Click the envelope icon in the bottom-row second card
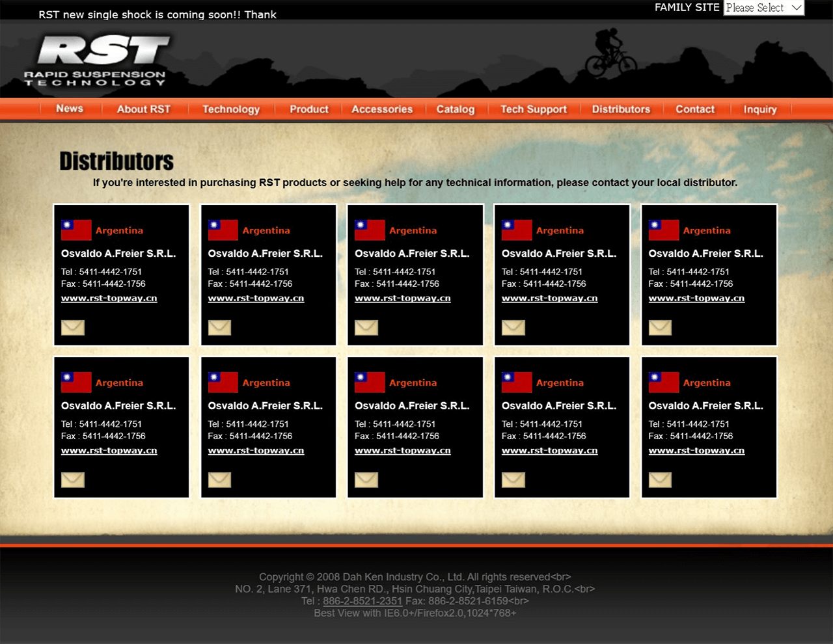Viewport: 833px width, 644px height. (219, 479)
